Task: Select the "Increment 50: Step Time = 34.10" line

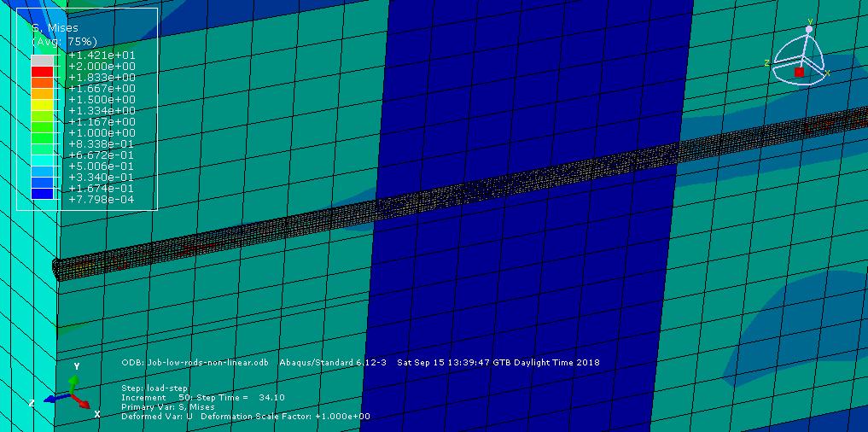Action: [x=203, y=398]
